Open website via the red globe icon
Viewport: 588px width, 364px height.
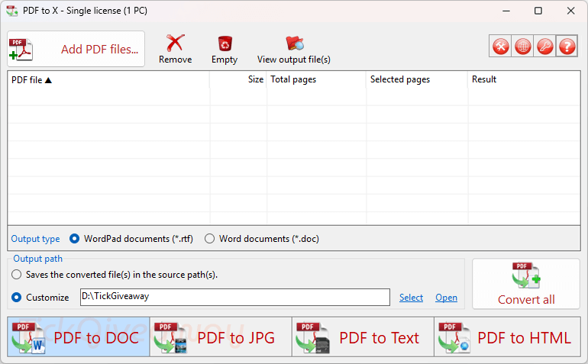tap(523, 47)
